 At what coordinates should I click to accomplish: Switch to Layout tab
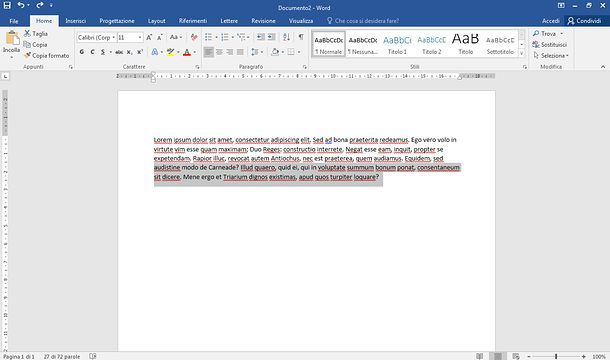pos(156,21)
